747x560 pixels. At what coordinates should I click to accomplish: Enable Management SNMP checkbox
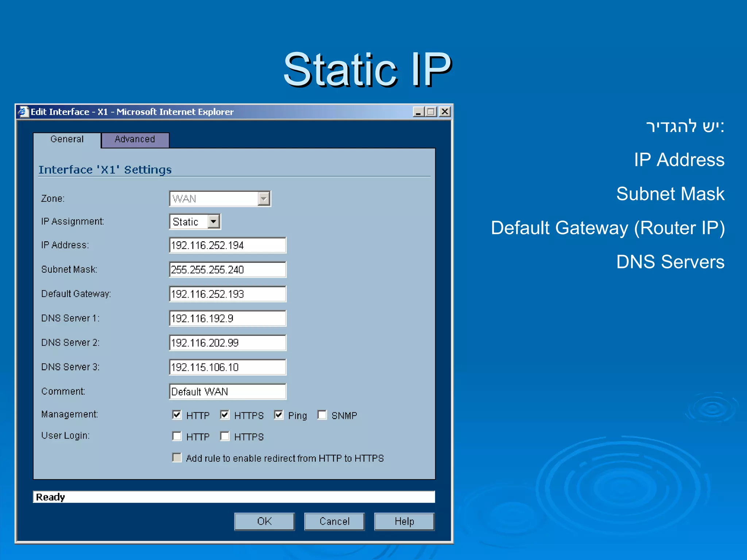(x=322, y=415)
